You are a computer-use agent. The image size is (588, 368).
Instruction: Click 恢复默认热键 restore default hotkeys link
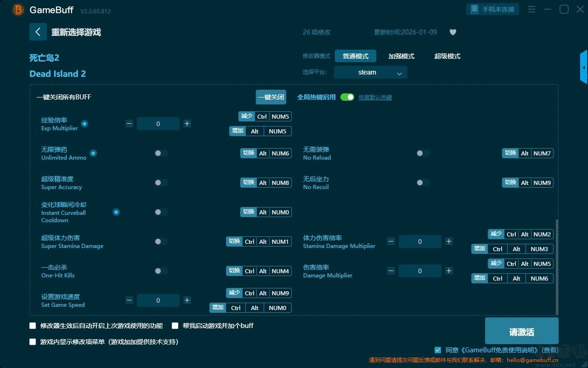(375, 98)
